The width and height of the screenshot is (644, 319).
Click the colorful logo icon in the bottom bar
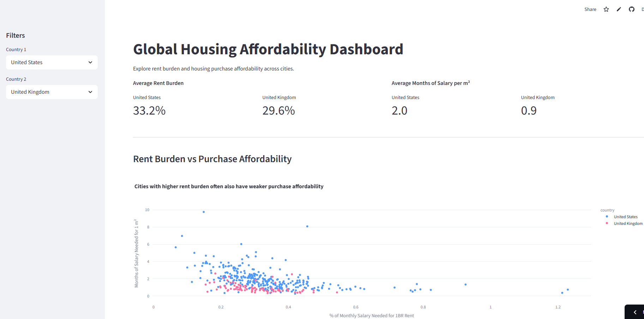pos(642,312)
